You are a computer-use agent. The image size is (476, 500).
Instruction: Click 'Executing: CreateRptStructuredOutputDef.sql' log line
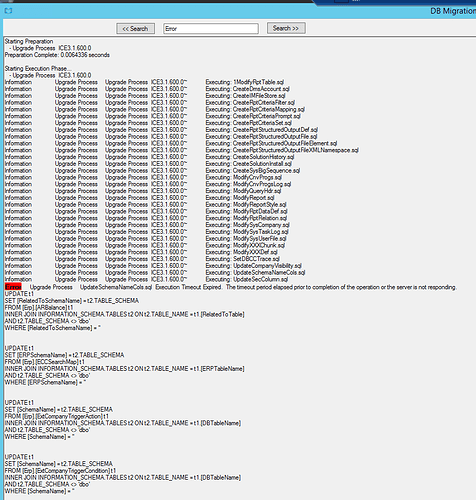pos(262,130)
